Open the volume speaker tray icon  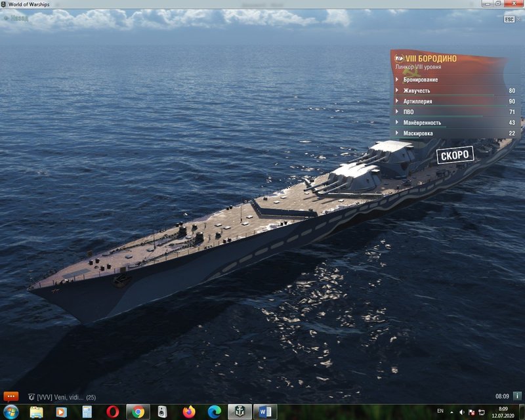(462, 412)
